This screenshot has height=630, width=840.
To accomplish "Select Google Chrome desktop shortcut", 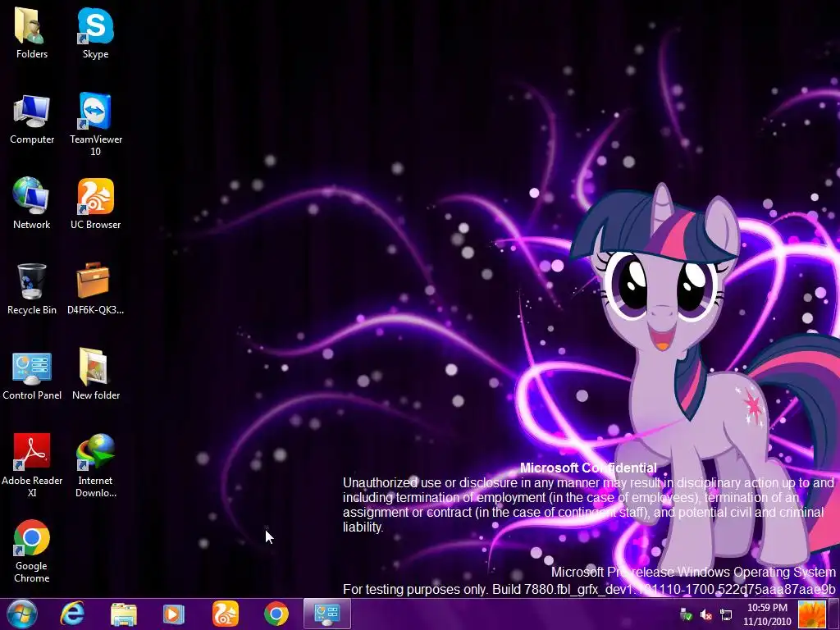I will coord(32,550).
